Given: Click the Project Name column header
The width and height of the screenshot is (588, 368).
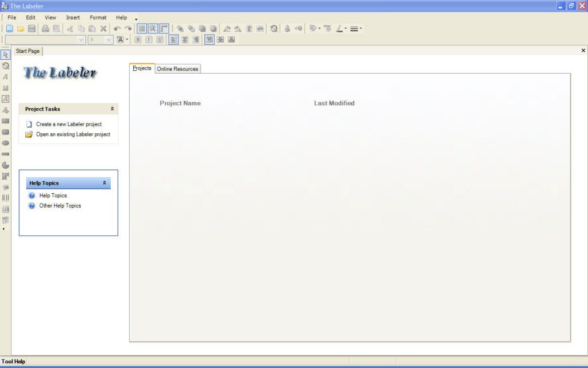Looking at the screenshot, I should coord(180,103).
